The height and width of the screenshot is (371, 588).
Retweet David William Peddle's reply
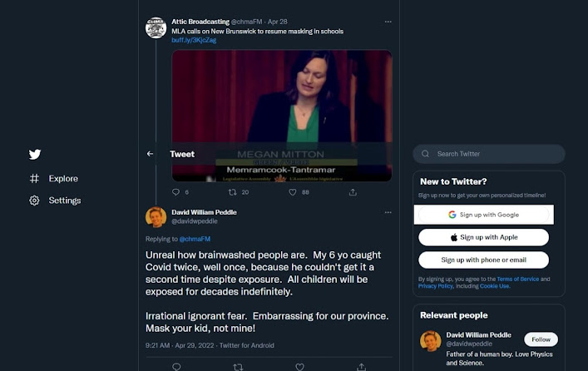tap(238, 366)
